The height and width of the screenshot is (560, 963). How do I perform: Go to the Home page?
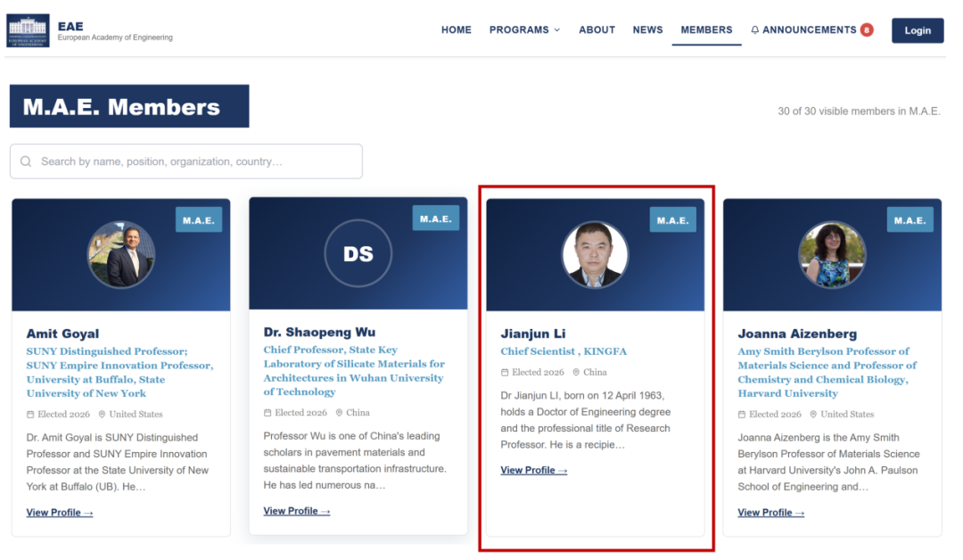(x=457, y=30)
